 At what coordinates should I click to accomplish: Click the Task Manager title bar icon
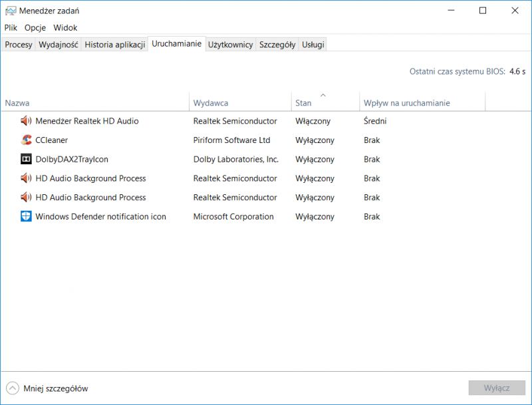point(11,11)
